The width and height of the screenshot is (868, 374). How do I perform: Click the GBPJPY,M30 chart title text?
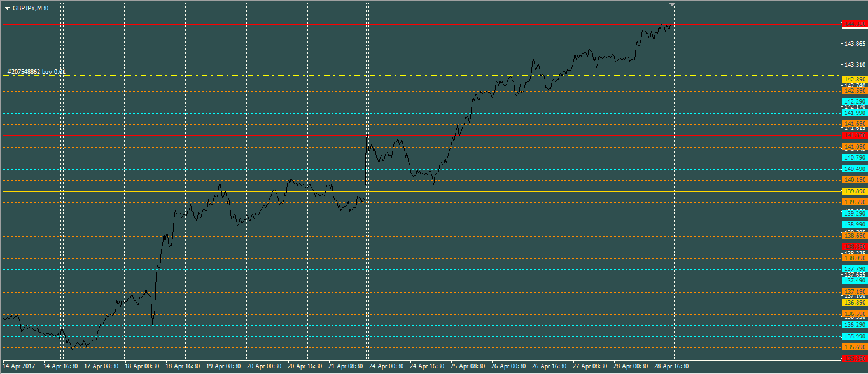click(x=30, y=8)
